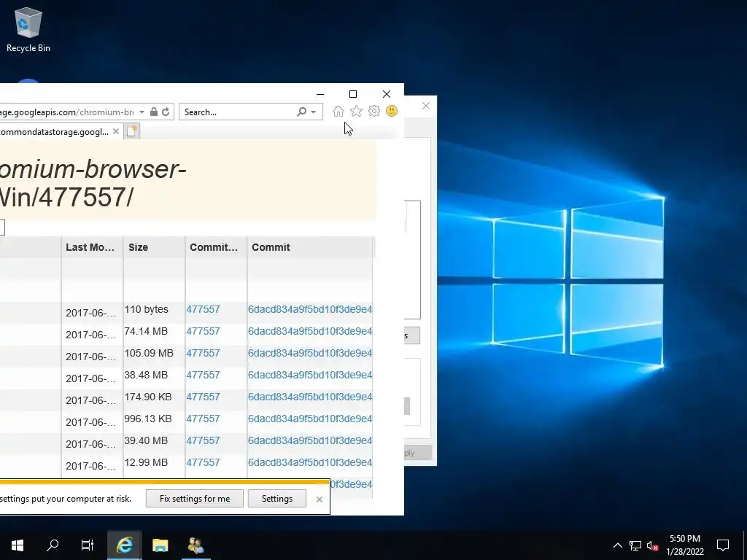The image size is (747, 560).
Task: Open the Windows Start menu
Action: point(18,545)
